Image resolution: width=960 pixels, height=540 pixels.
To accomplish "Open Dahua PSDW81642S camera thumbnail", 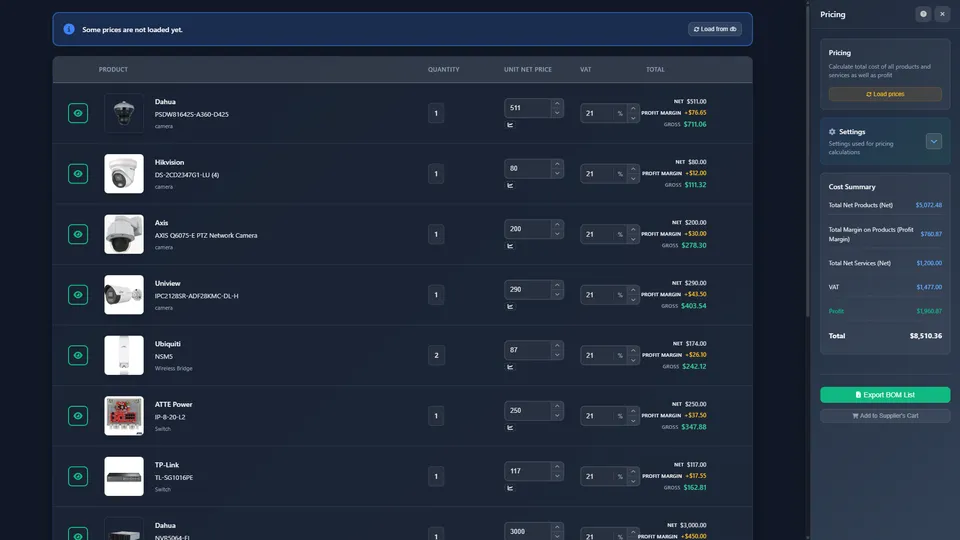I will coord(124,113).
